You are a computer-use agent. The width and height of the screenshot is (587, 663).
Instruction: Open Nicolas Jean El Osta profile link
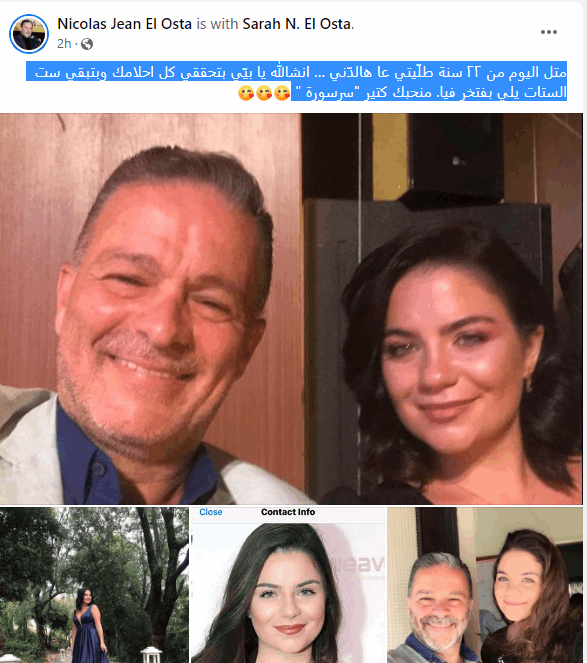124,24
